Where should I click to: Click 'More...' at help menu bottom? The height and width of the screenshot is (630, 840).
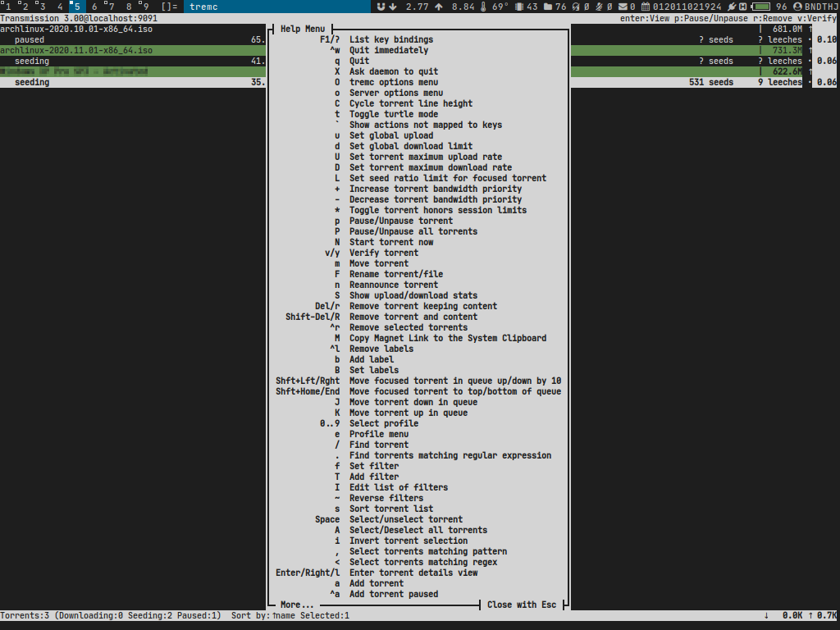click(x=297, y=605)
